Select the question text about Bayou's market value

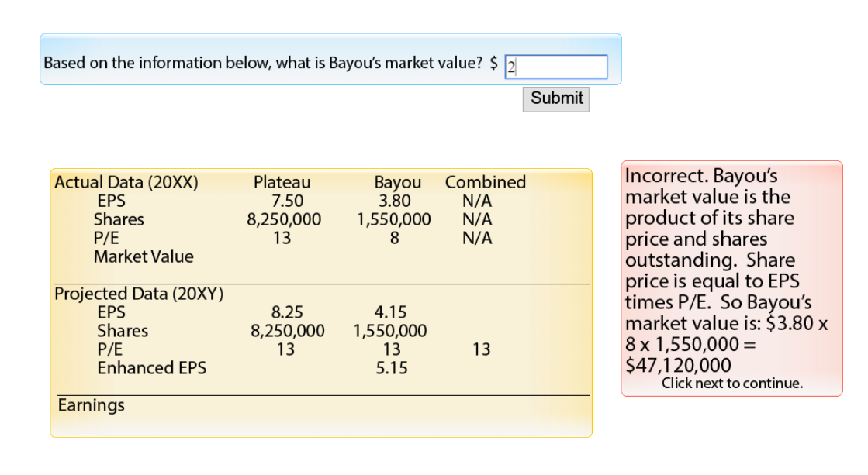(263, 63)
